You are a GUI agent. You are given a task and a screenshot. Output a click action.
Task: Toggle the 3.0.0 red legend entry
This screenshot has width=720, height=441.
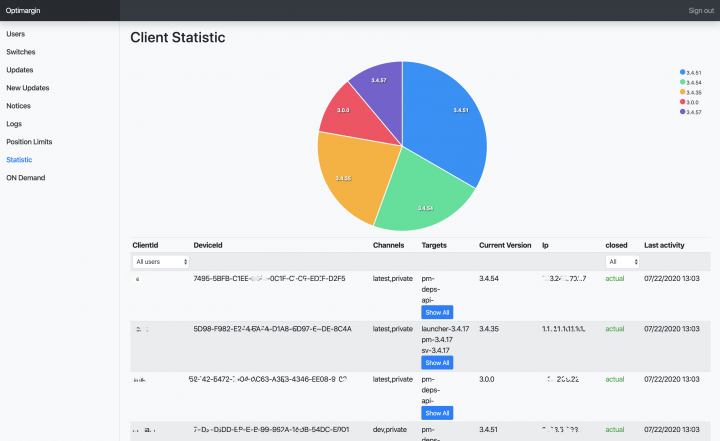689,102
